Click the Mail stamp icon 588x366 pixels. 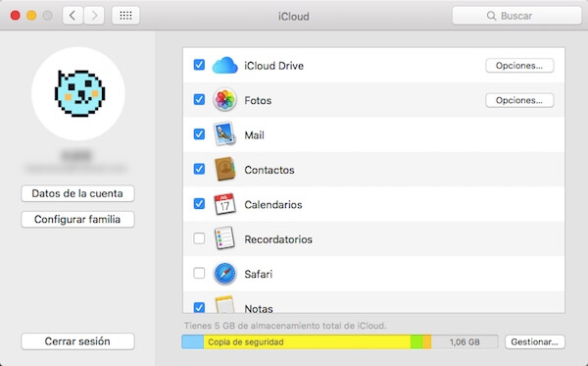(x=224, y=134)
